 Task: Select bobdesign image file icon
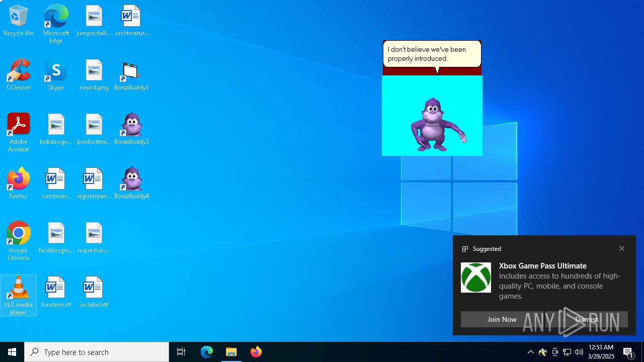56,129
